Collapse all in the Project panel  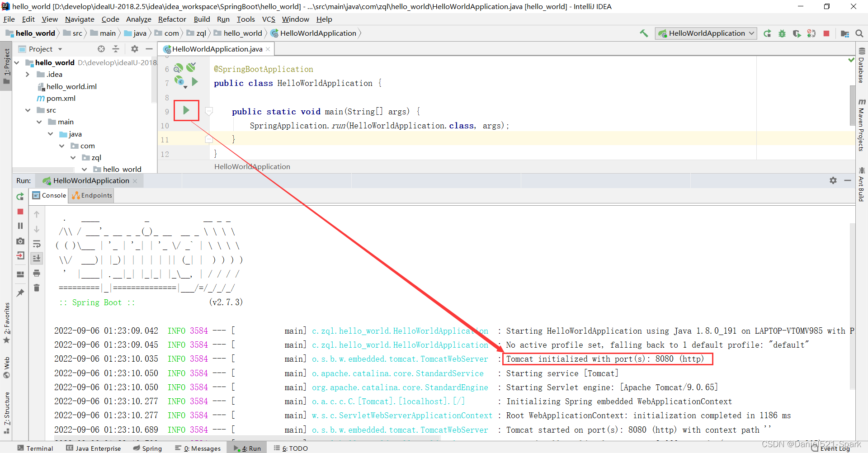point(116,49)
